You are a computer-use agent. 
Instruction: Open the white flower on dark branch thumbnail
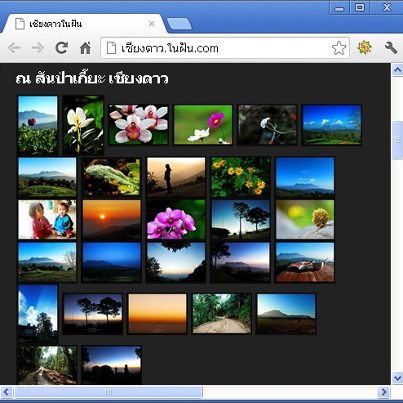point(267,125)
